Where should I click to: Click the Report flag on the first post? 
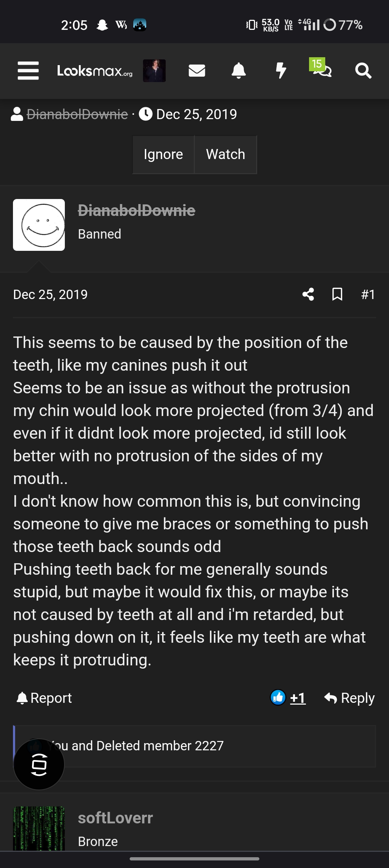[43, 697]
